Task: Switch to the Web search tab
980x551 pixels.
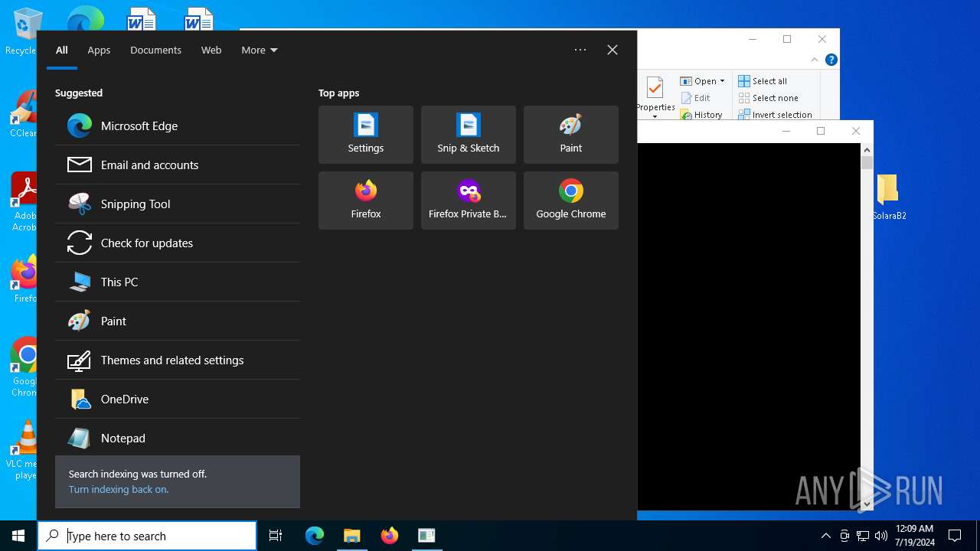Action: tap(211, 50)
